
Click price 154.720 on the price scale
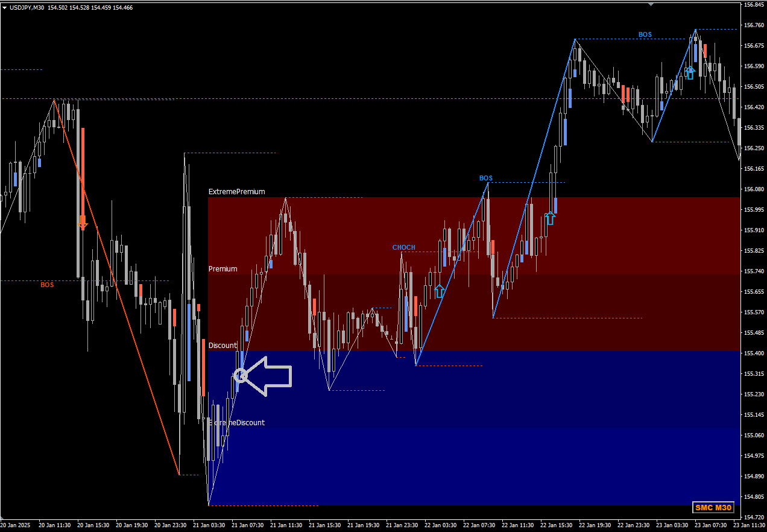tap(754, 517)
